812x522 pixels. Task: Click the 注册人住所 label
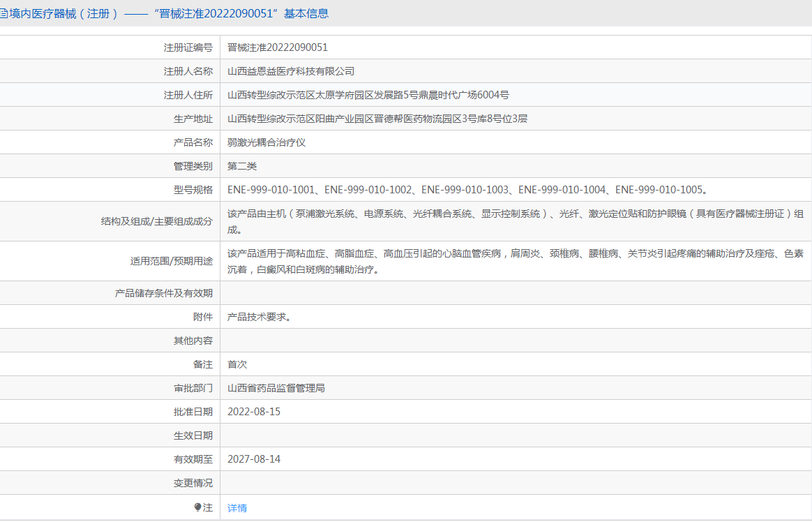pos(188,96)
